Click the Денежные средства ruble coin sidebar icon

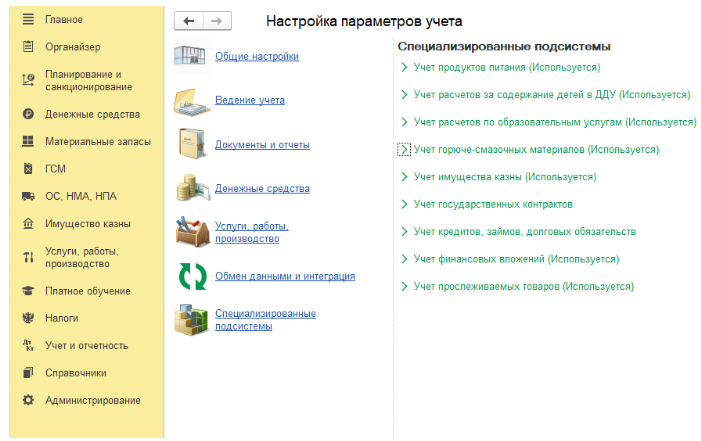28,114
